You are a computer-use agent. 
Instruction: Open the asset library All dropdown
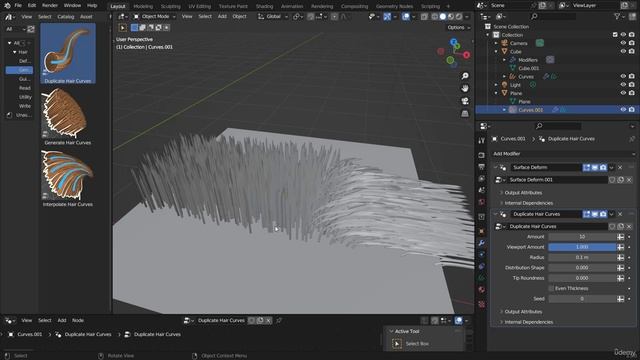16,29
